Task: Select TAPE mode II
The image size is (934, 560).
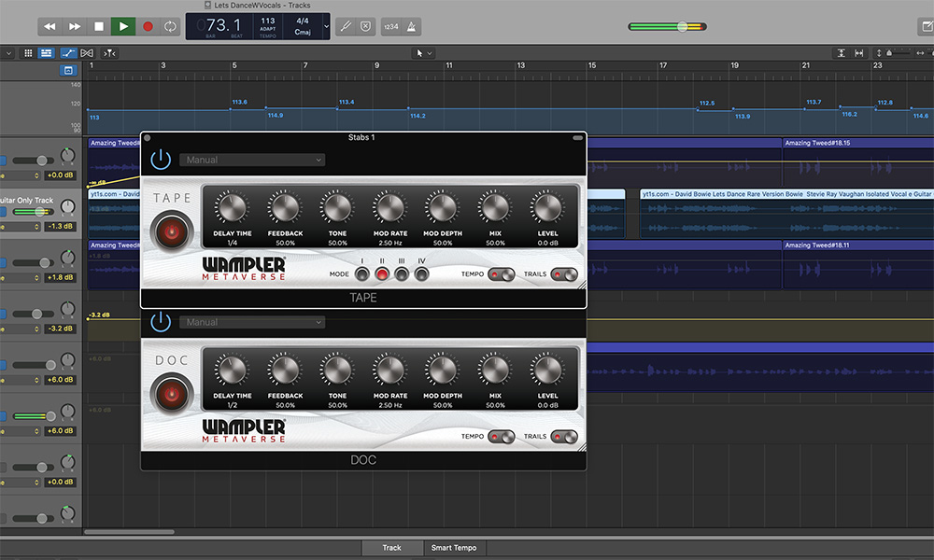Action: pos(382,273)
